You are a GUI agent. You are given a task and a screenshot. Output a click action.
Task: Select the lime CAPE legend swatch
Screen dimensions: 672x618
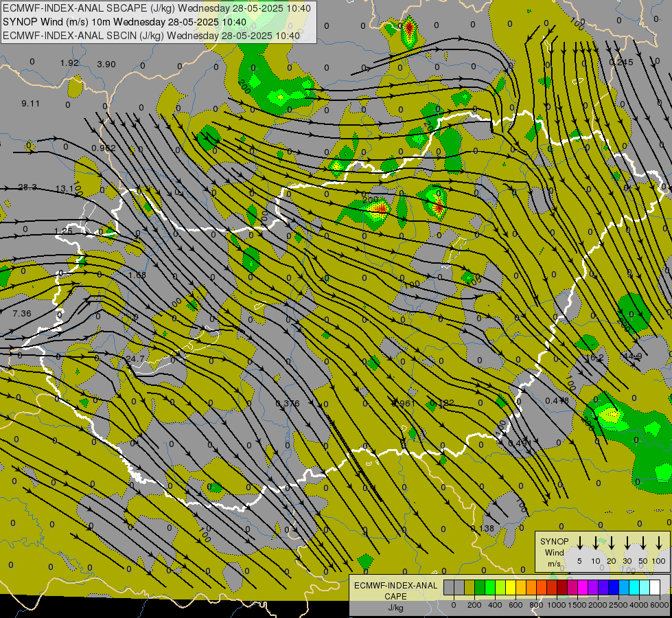(500, 587)
